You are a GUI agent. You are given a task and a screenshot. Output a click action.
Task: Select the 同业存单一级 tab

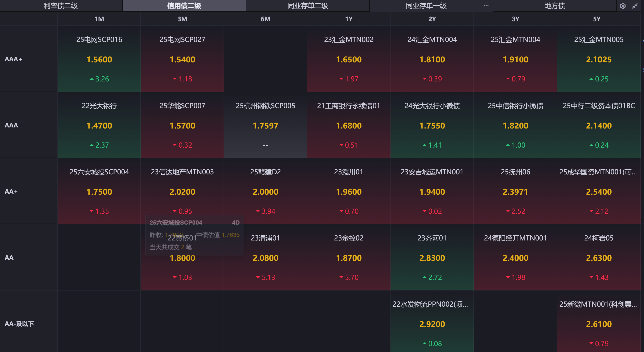[x=426, y=6]
